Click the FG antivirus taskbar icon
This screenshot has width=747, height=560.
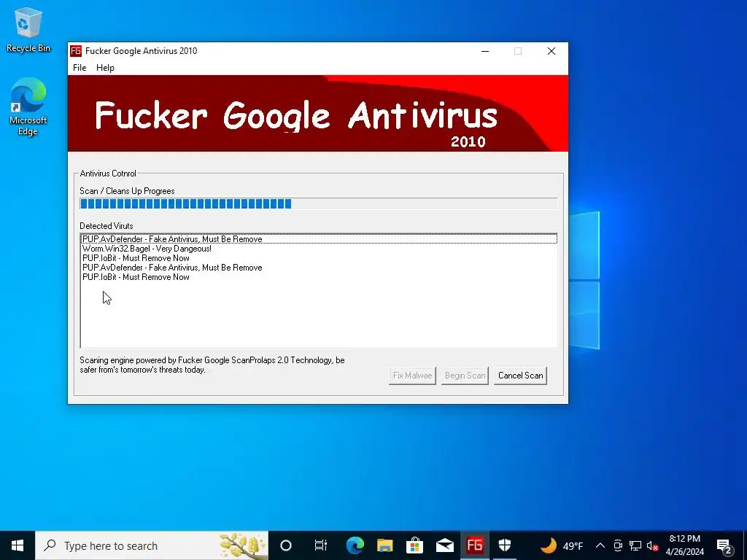pyautogui.click(x=474, y=545)
